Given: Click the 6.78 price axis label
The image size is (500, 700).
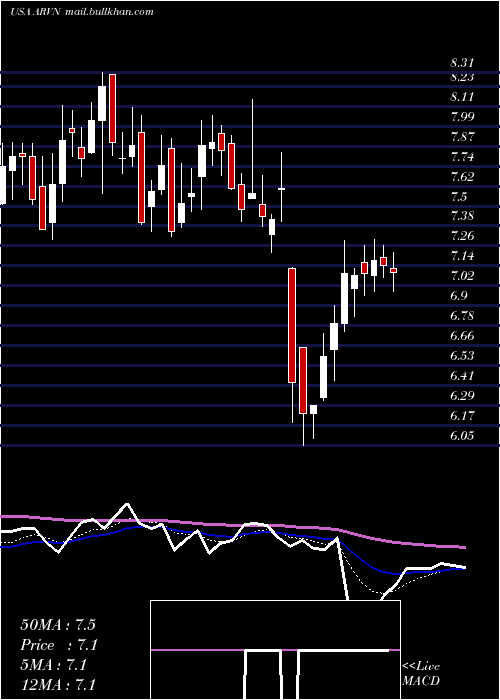Looking at the screenshot, I should (462, 317).
